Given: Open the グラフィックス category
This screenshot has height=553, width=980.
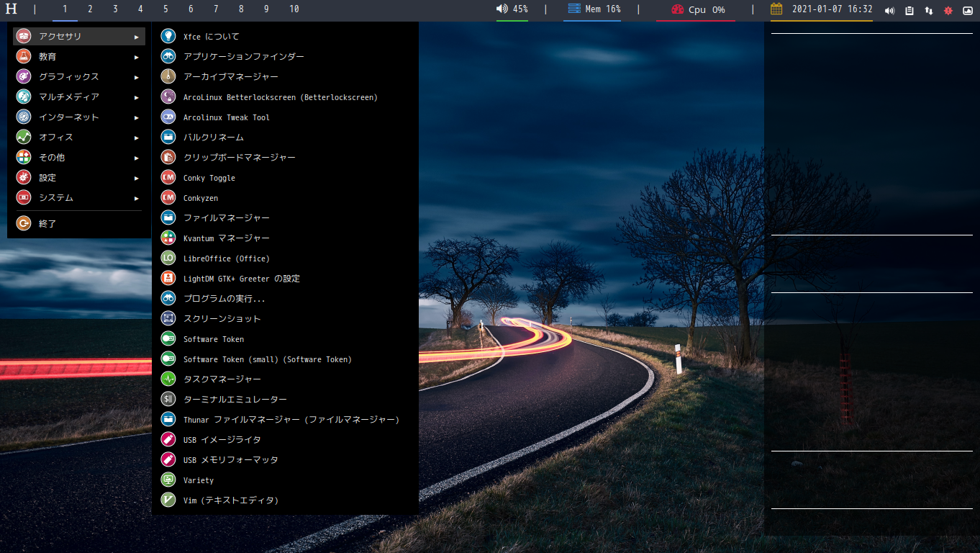Looking at the screenshot, I should (79, 76).
